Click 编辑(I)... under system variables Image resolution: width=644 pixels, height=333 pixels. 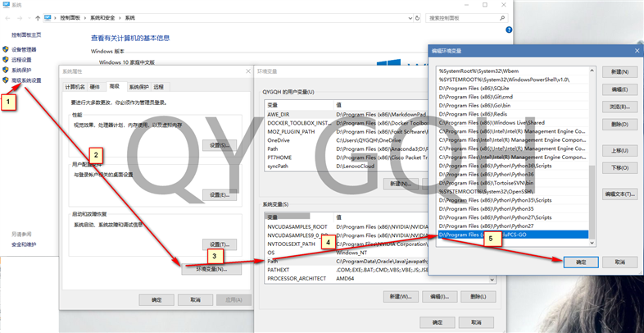pos(439,296)
